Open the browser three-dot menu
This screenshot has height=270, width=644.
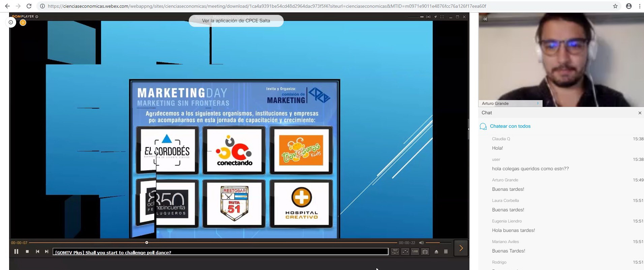coord(640,6)
